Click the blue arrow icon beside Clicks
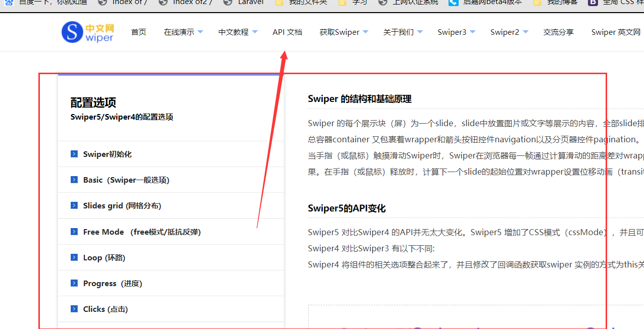The image size is (644, 329). (x=74, y=309)
